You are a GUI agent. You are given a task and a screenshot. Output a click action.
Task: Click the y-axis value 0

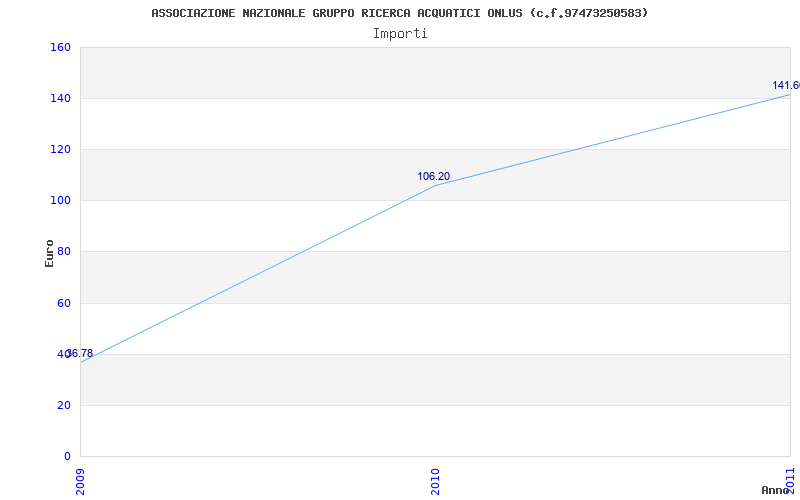tap(67, 456)
